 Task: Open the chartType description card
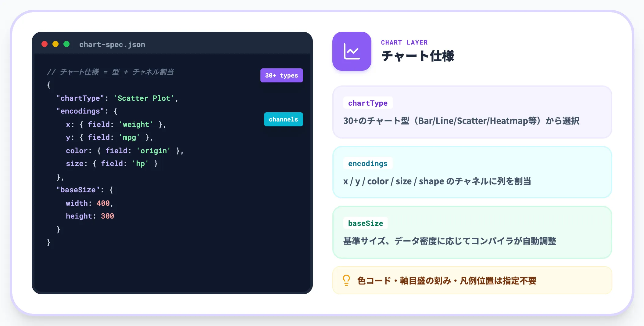[x=472, y=112]
